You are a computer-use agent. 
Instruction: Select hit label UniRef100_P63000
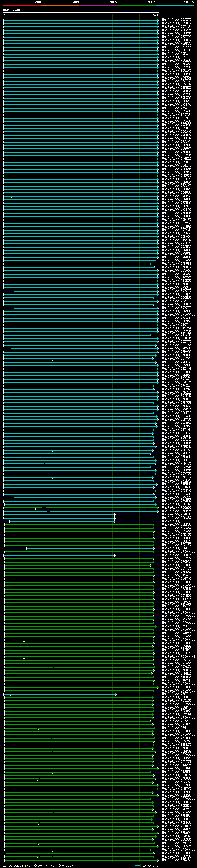coord(177,531)
